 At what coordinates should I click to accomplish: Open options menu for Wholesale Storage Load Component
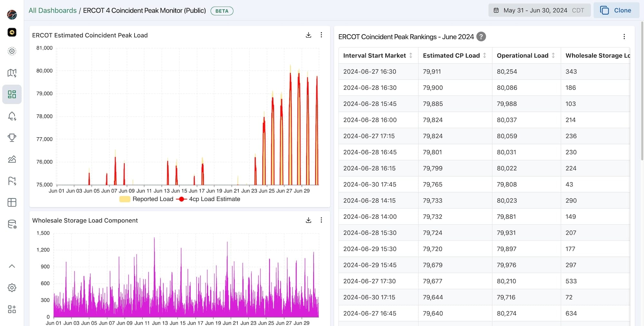[321, 220]
